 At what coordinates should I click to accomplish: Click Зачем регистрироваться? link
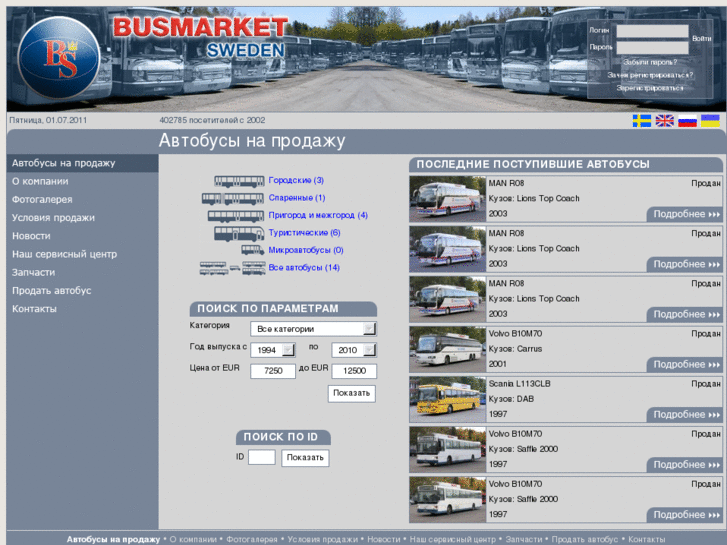coord(650,75)
